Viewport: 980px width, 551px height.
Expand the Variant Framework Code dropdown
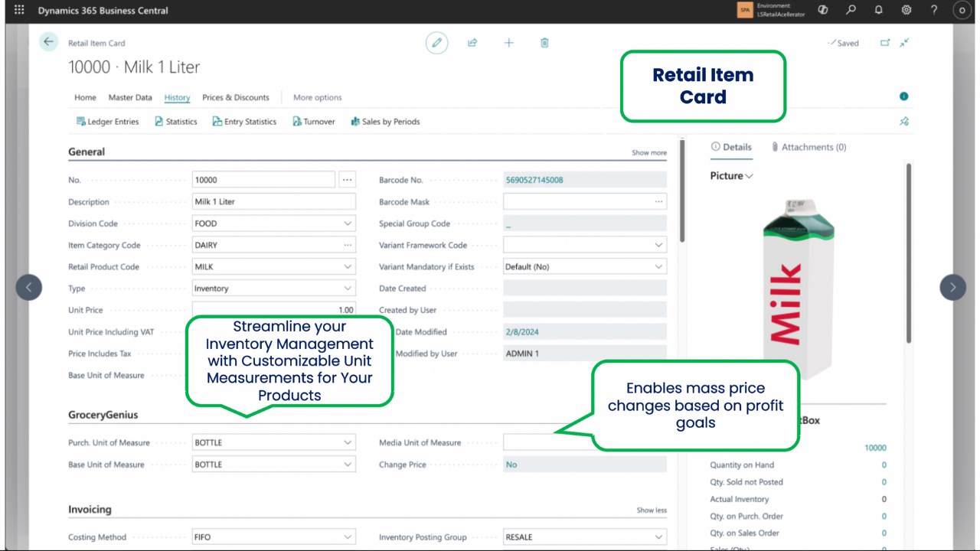tap(658, 245)
